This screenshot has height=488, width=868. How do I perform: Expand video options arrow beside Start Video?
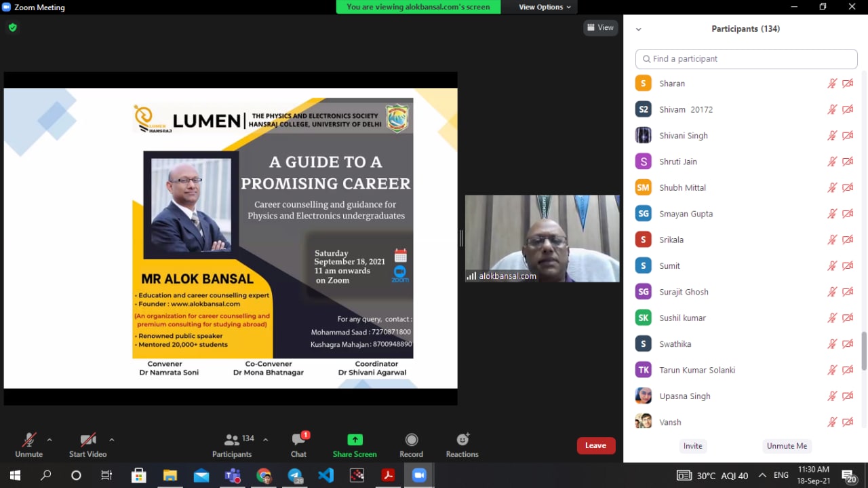pyautogui.click(x=112, y=440)
